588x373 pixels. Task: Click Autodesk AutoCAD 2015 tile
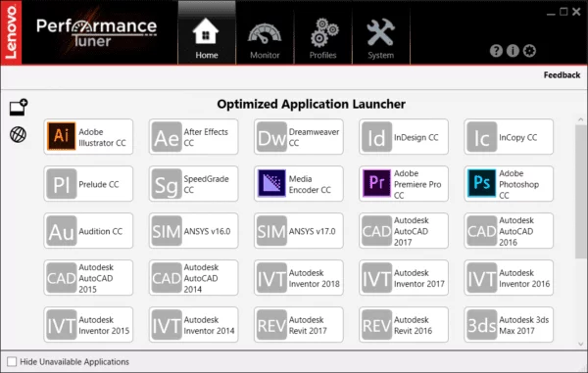pos(88,278)
